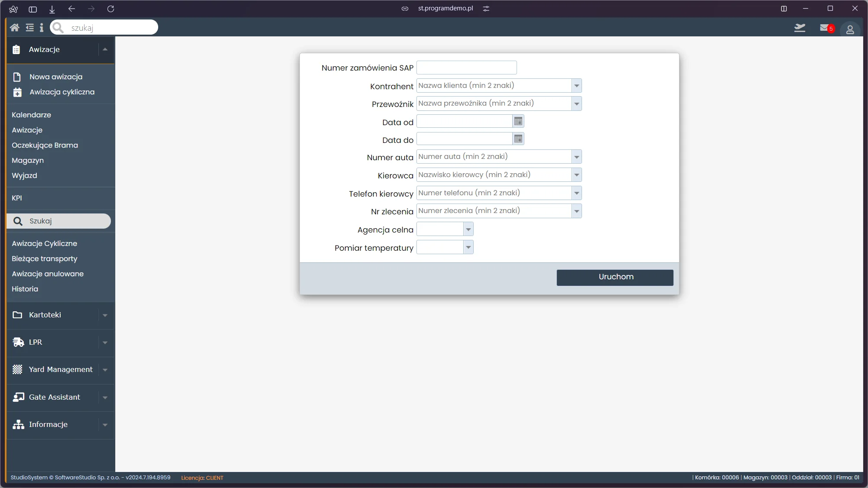The width and height of the screenshot is (868, 488).
Task: Click the Informacje hierarchy icon
Action: point(18,424)
